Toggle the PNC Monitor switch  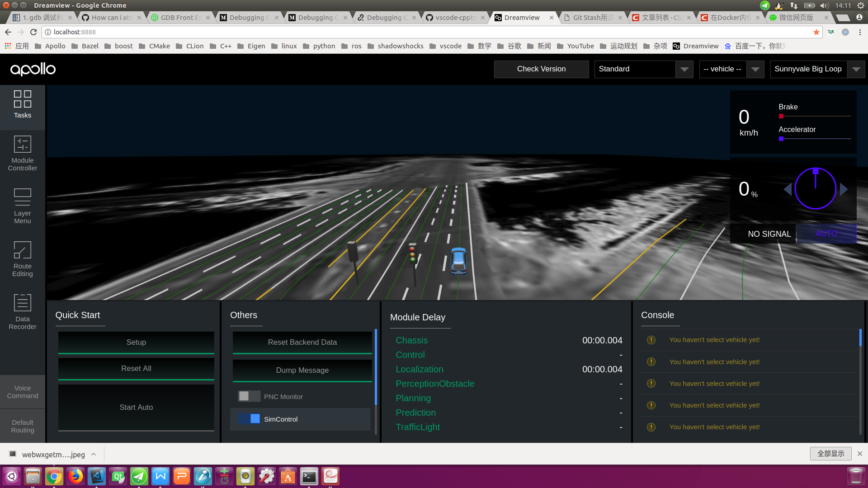248,396
